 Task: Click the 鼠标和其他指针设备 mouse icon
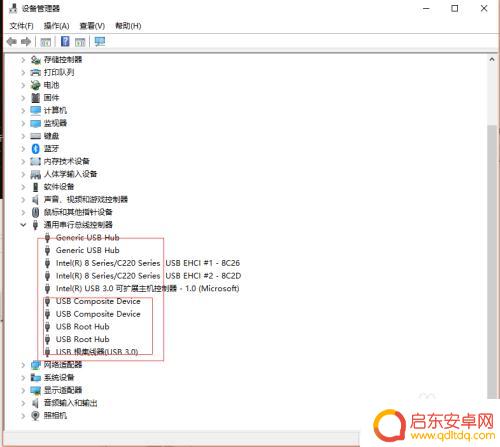tap(36, 212)
